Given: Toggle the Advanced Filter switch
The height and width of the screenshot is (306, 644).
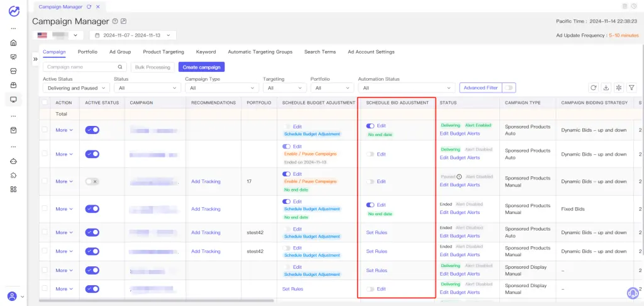Looking at the screenshot, I should 509,88.
